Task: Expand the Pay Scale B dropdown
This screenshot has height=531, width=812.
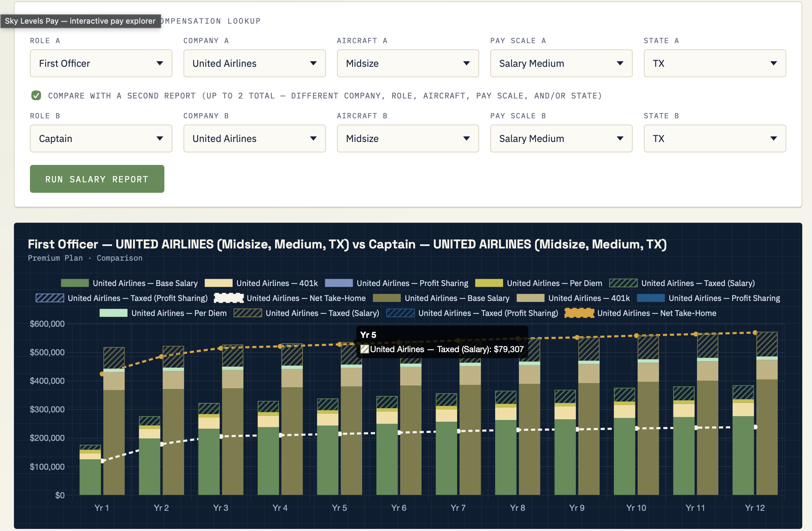Action: coord(561,138)
